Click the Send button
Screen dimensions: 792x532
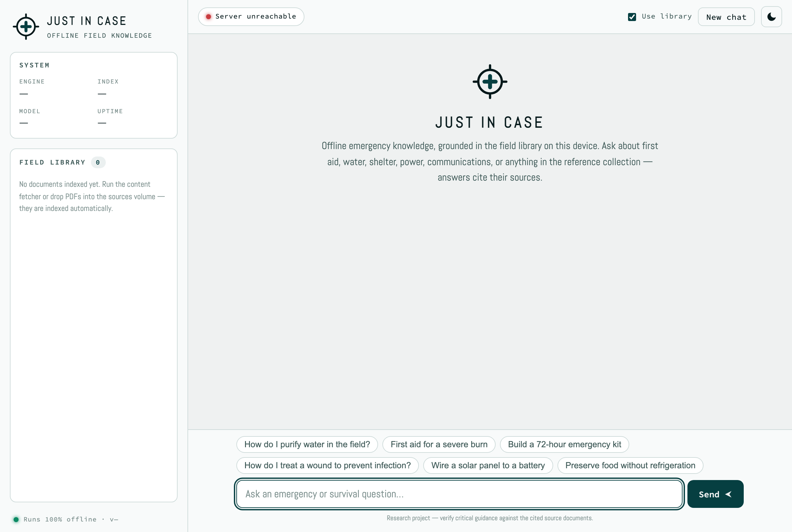tap(715, 494)
